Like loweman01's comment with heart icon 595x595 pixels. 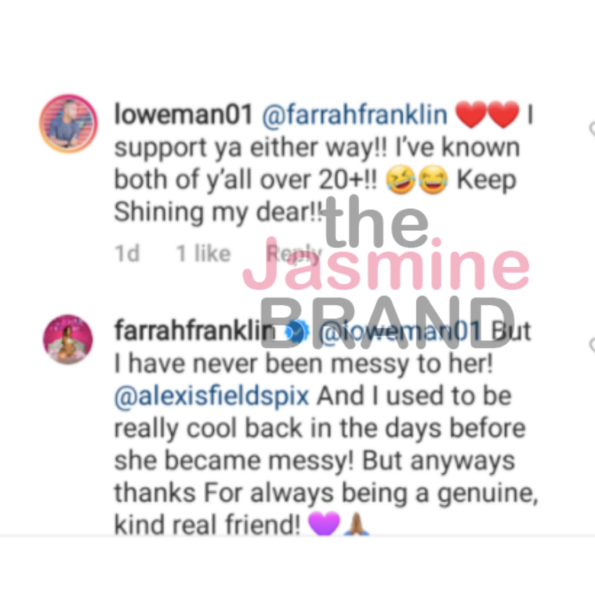coord(592,128)
